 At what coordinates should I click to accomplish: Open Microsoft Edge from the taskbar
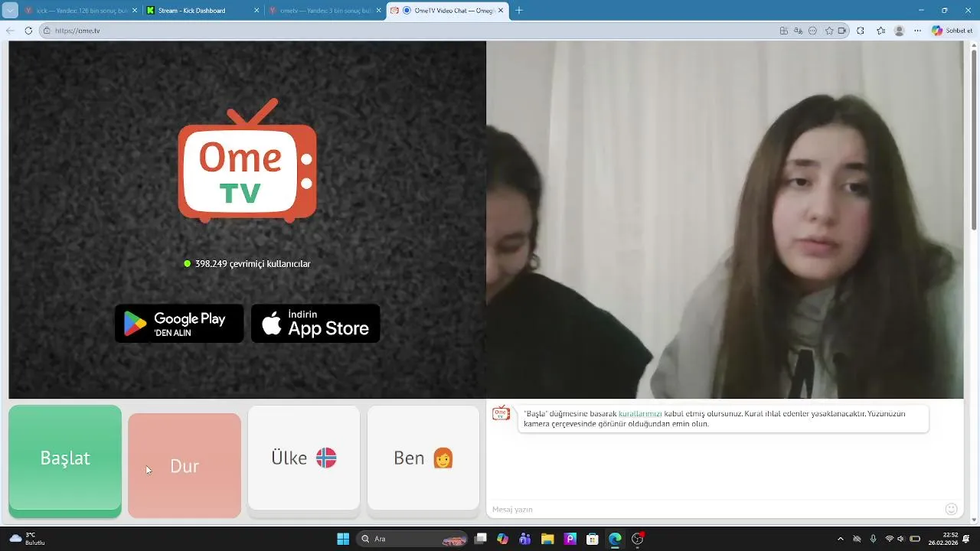(x=615, y=539)
